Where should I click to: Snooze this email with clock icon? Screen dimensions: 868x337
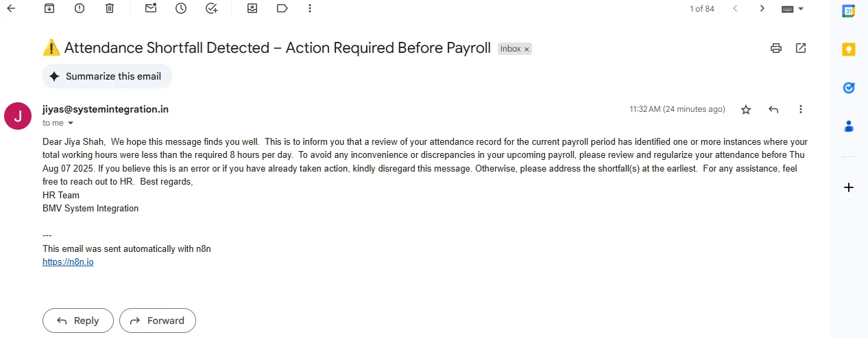pyautogui.click(x=181, y=8)
